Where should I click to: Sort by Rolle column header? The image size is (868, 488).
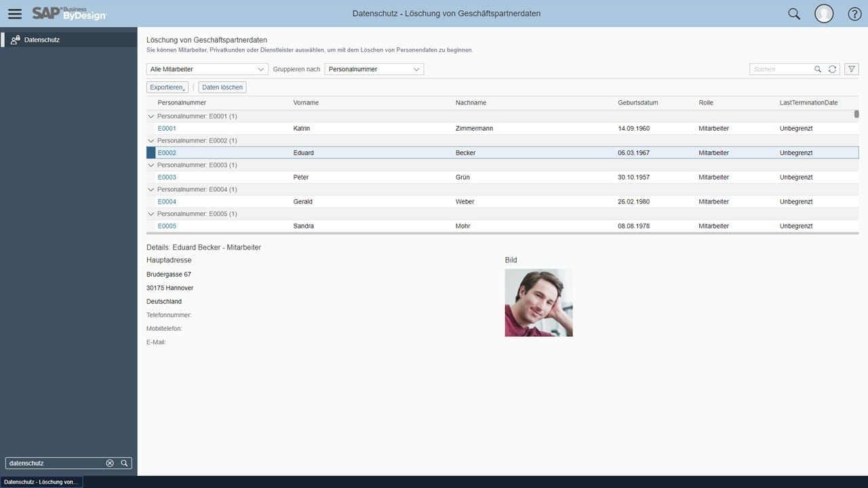coord(706,103)
